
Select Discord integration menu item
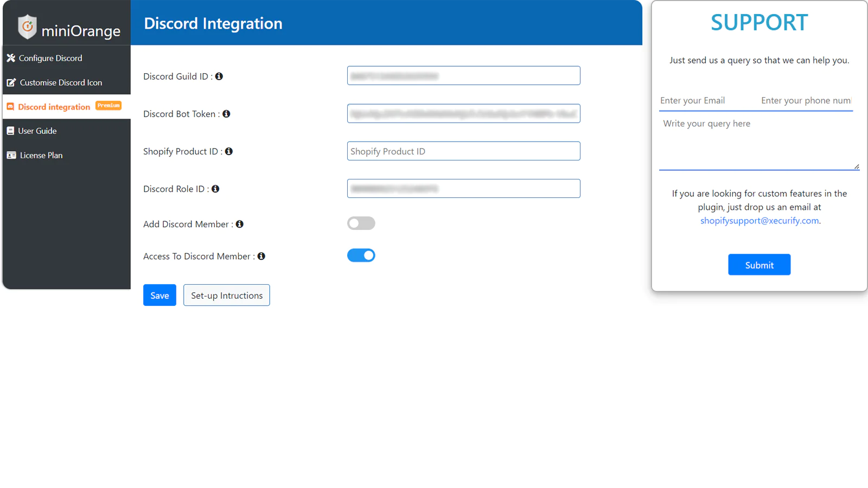[x=67, y=107]
